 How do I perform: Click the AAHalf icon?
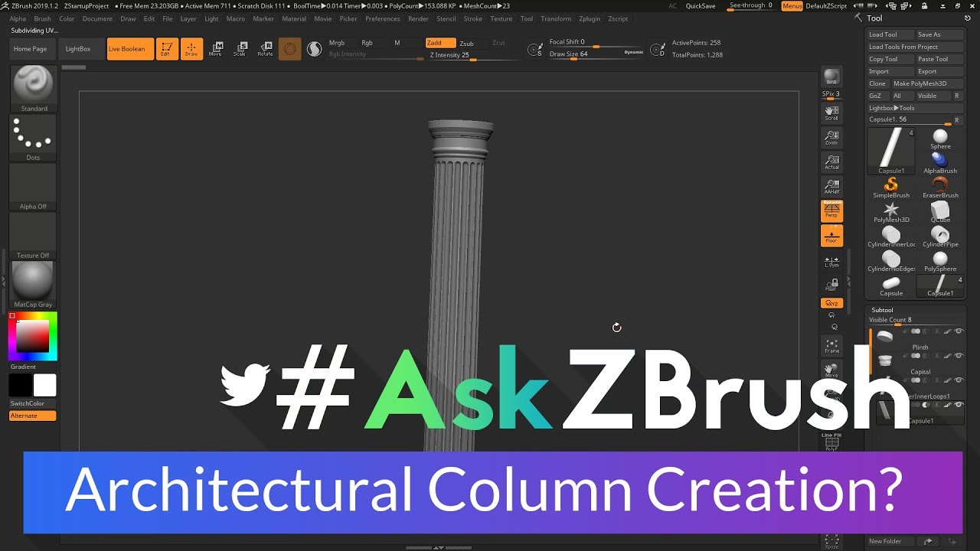831,187
